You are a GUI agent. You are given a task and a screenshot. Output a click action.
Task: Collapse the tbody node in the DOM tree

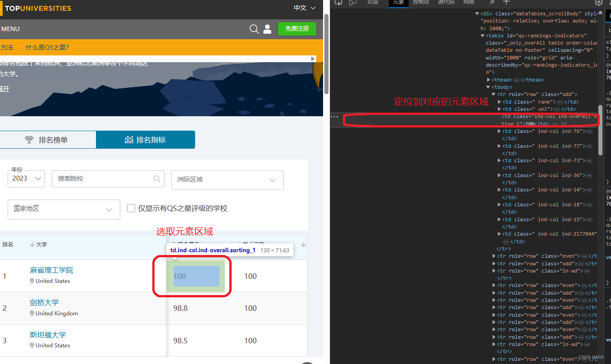[x=488, y=87]
